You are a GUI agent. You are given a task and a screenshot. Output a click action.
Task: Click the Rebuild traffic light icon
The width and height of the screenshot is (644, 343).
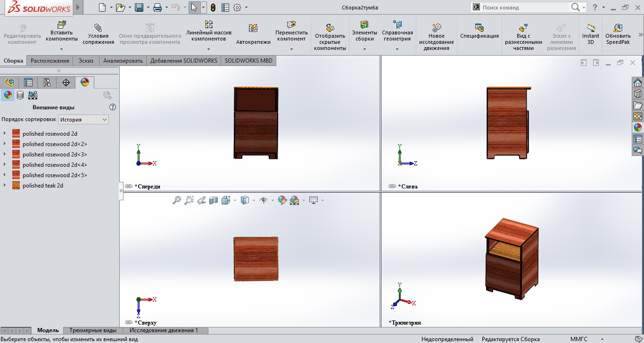(x=213, y=8)
